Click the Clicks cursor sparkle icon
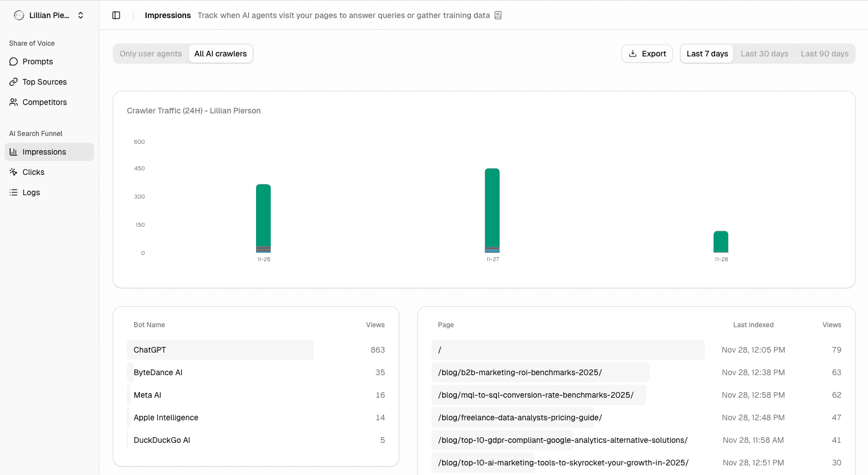This screenshot has height=475, width=868. (x=14, y=172)
